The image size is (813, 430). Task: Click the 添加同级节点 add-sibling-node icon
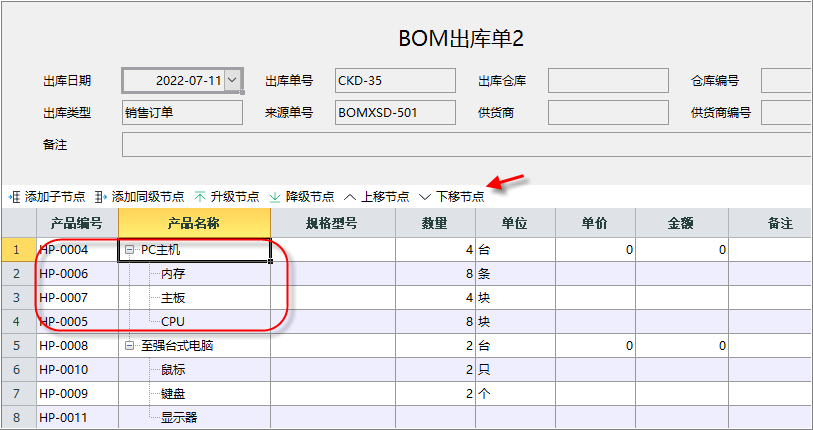click(x=101, y=197)
